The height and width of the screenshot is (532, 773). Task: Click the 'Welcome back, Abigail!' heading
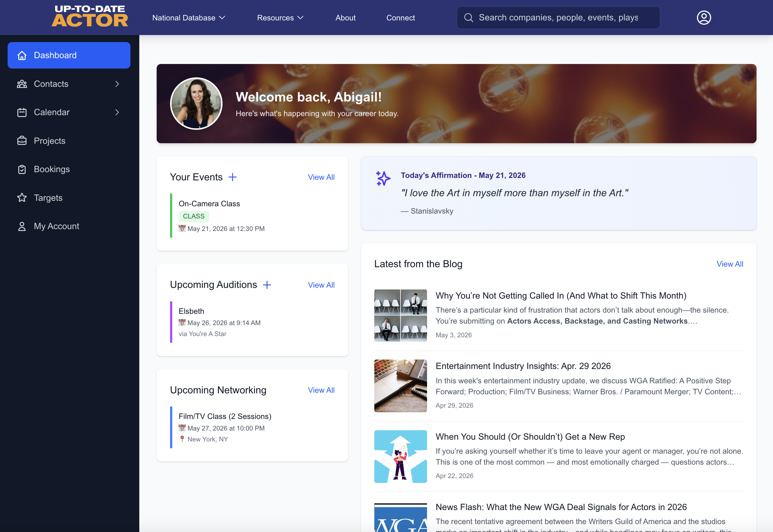click(308, 97)
